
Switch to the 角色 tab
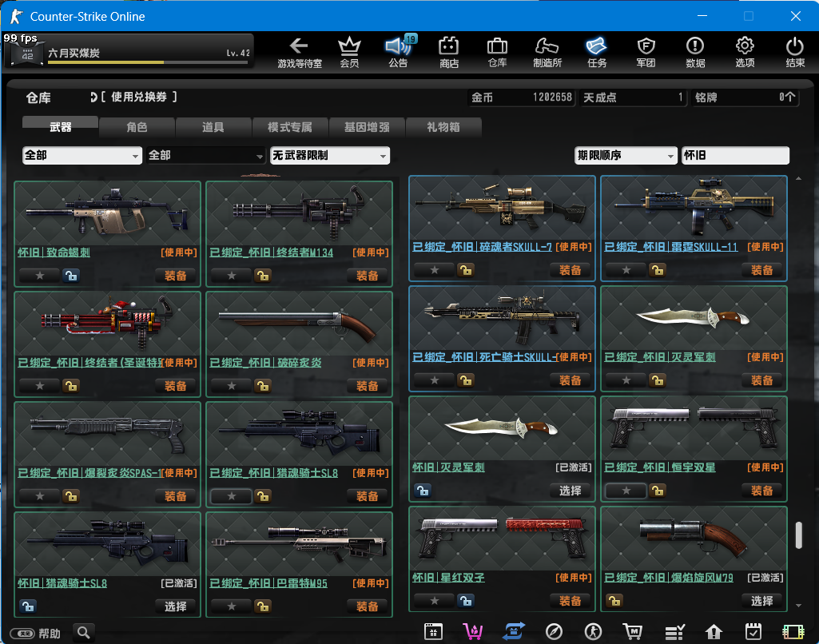pyautogui.click(x=137, y=126)
